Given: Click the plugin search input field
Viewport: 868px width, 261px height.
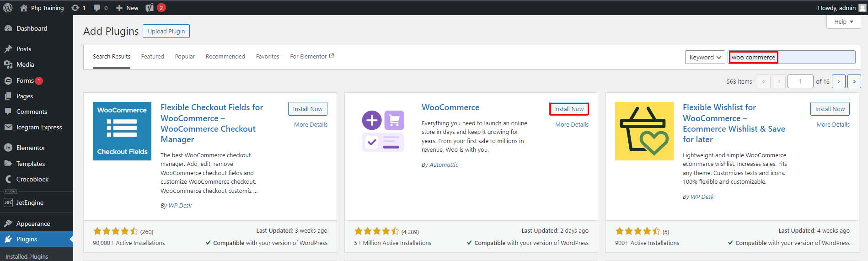Looking at the screenshot, I should [x=815, y=57].
